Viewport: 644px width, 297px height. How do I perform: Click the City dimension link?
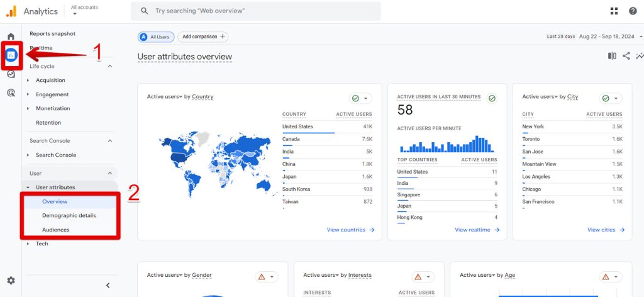(x=572, y=97)
